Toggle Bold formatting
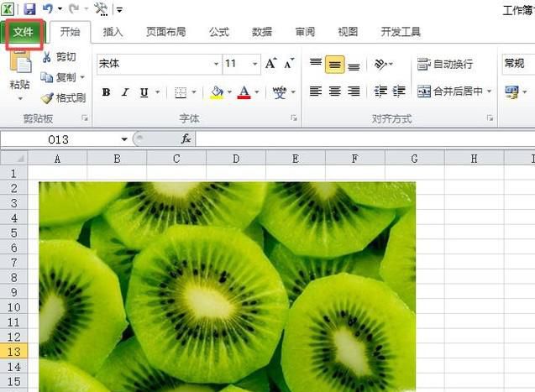 pyautogui.click(x=106, y=92)
